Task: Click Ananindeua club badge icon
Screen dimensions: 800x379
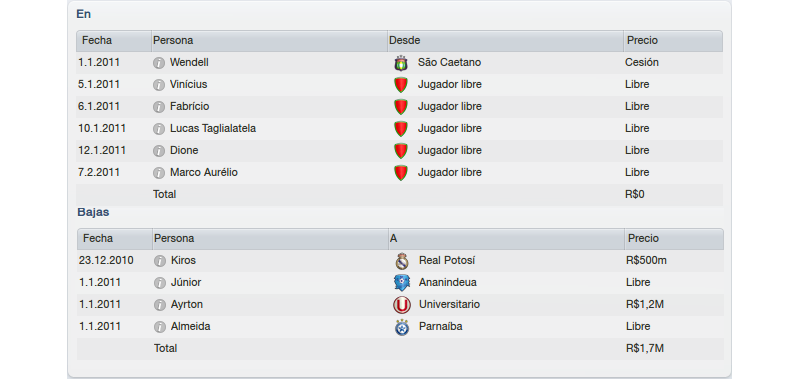Action: click(x=402, y=283)
